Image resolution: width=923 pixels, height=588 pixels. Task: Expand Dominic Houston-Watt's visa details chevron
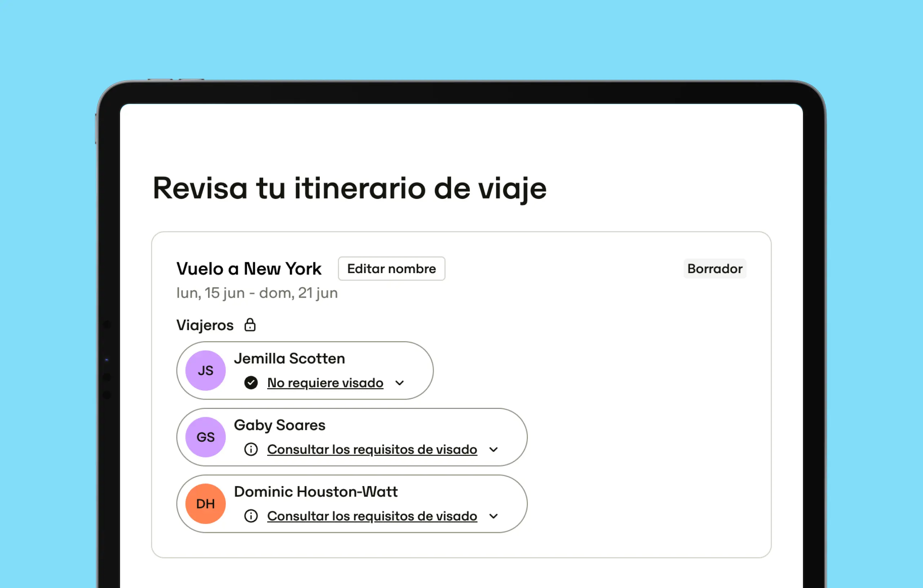click(494, 516)
